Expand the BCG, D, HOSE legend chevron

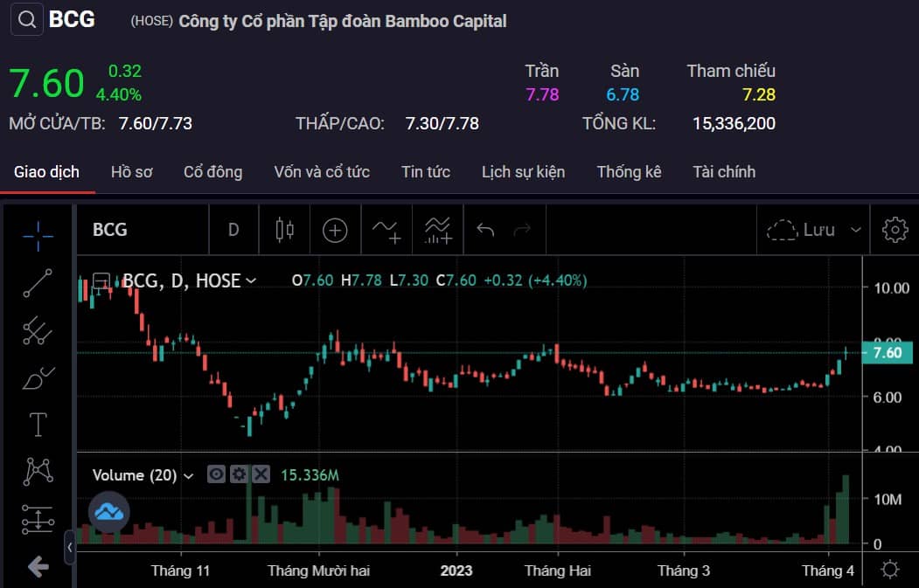[251, 281]
